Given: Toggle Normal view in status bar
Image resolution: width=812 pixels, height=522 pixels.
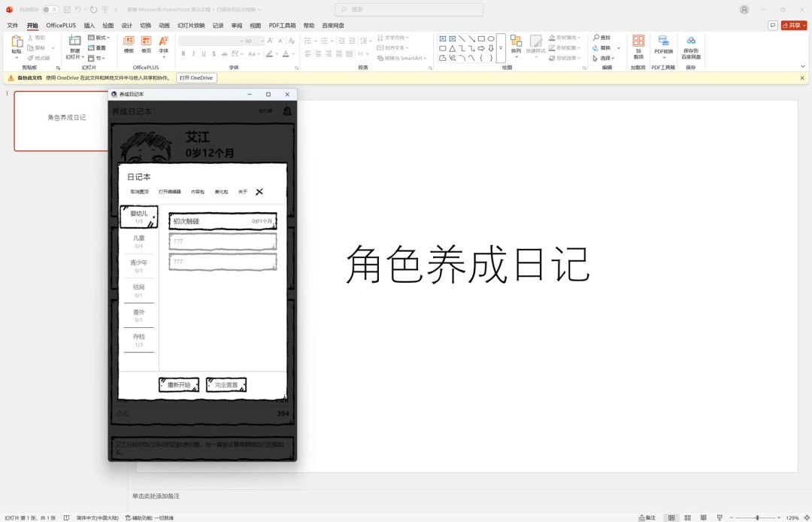Looking at the screenshot, I should point(671,517).
